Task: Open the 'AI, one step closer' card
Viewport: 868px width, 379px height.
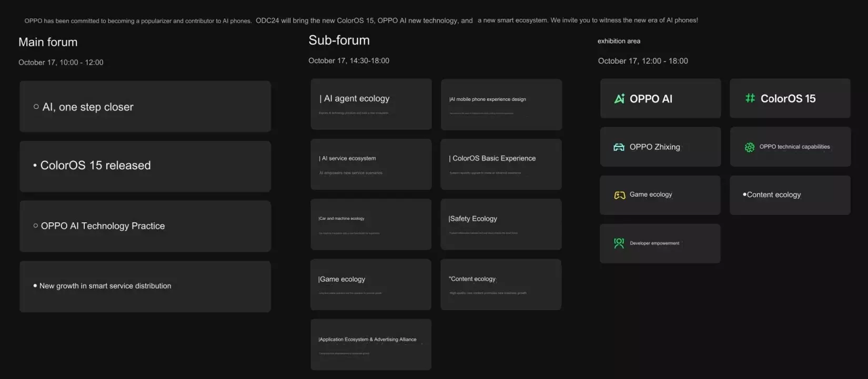Action: click(145, 106)
